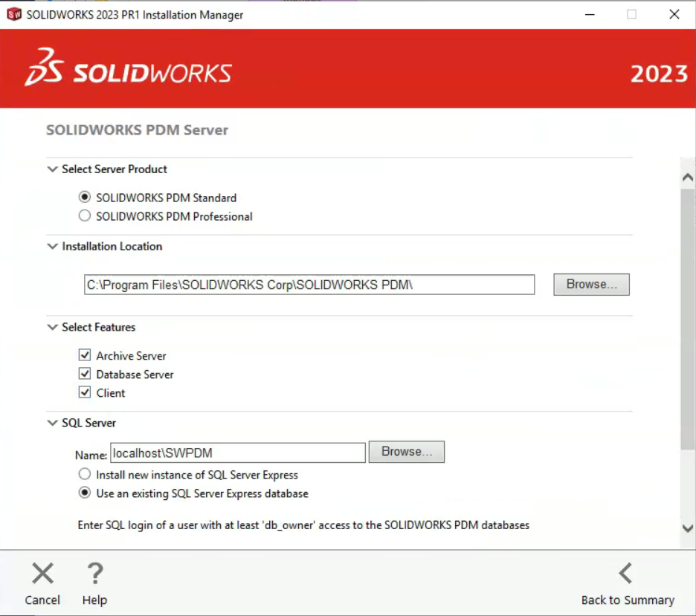Click the "Name:" label for SQL Server
The image size is (696, 616).
(91, 455)
